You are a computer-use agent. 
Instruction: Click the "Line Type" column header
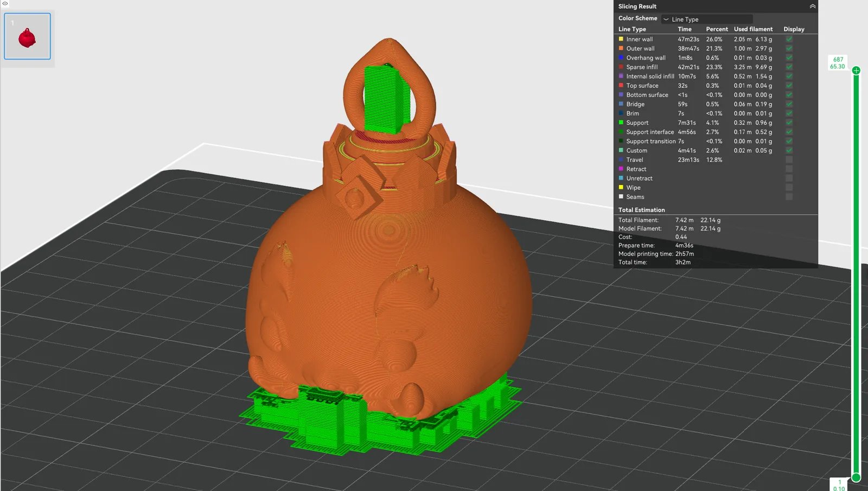coord(632,29)
